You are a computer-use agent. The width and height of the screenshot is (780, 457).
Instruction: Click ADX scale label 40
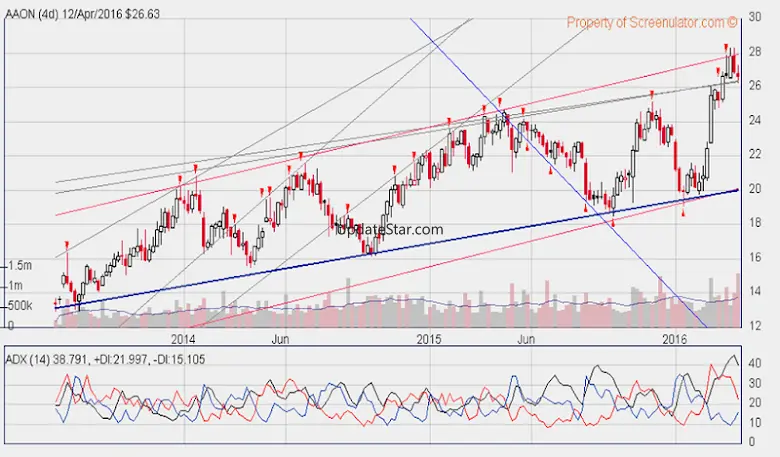[x=755, y=363]
